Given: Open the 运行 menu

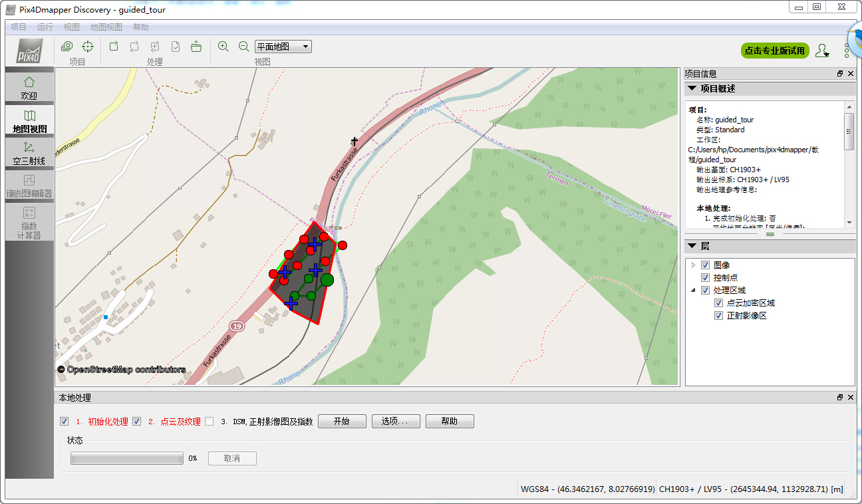Looking at the screenshot, I should pos(45,27).
